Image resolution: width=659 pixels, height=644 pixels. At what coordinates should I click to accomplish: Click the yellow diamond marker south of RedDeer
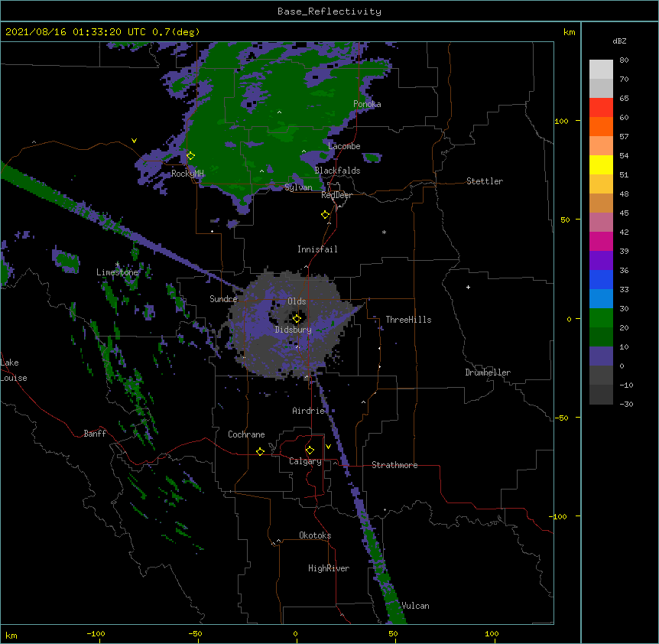pyautogui.click(x=326, y=215)
